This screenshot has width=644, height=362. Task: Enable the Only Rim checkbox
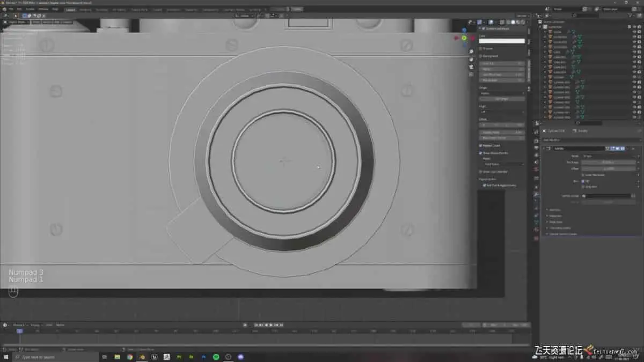pos(583,187)
